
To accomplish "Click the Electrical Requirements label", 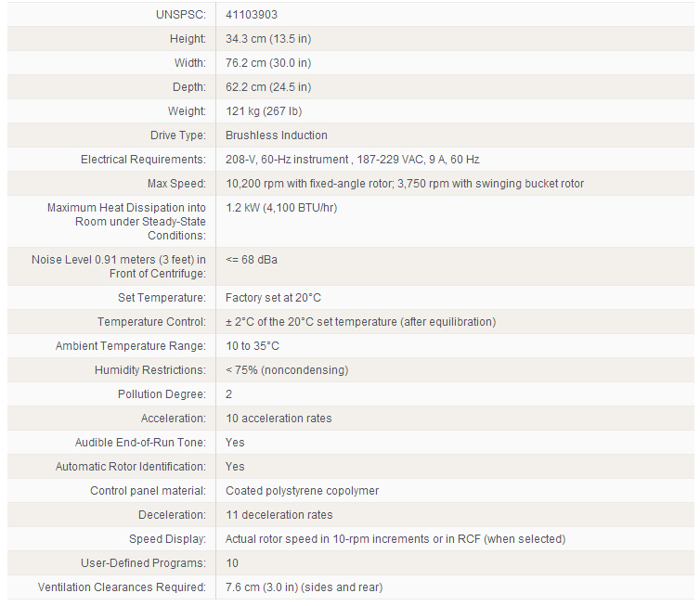I will 143,160.
